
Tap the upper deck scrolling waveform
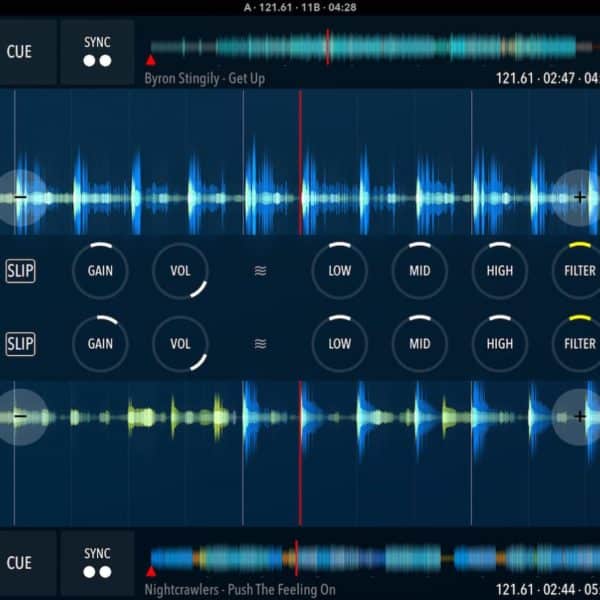(x=300, y=162)
